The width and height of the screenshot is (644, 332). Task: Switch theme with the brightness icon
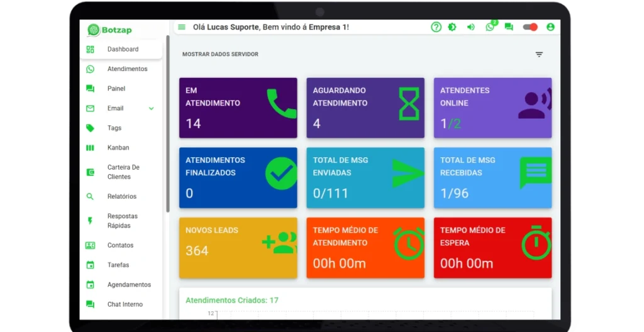point(452,27)
